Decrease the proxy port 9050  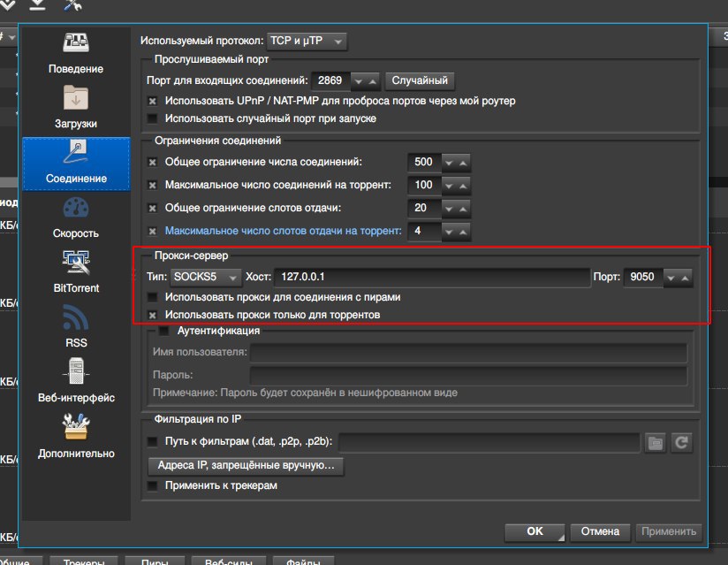(x=671, y=278)
